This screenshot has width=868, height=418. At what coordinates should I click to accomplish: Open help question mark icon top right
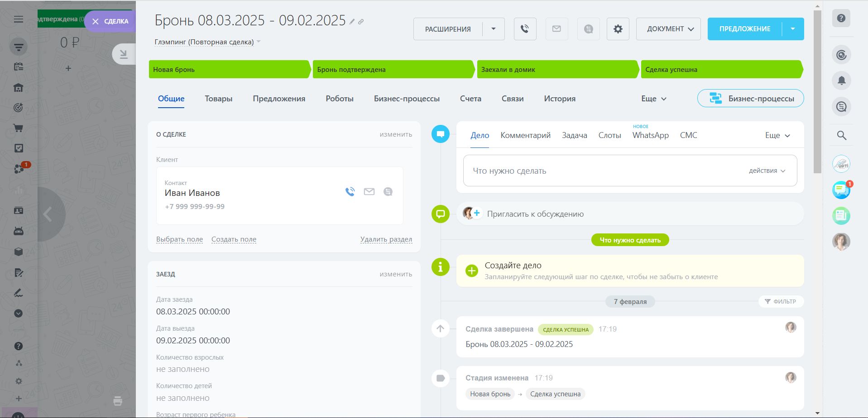click(x=841, y=19)
